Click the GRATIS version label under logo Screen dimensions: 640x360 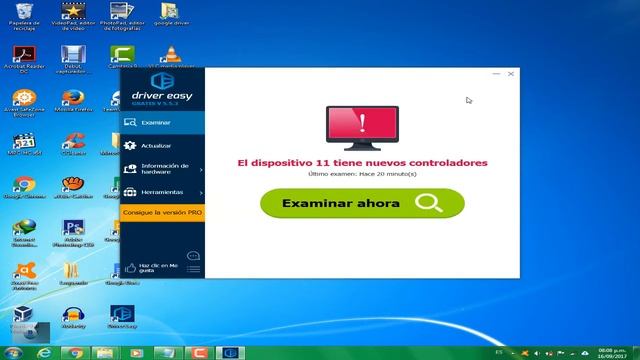[x=155, y=104]
